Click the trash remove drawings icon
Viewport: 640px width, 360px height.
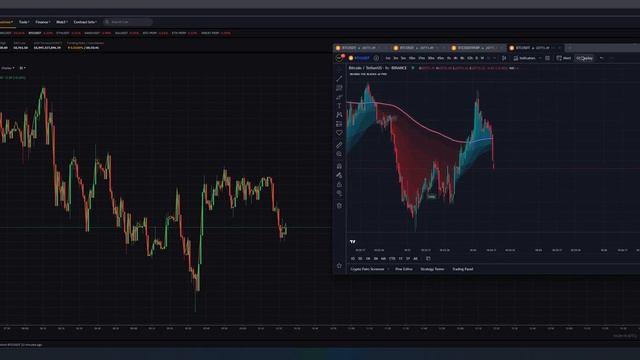(339, 205)
